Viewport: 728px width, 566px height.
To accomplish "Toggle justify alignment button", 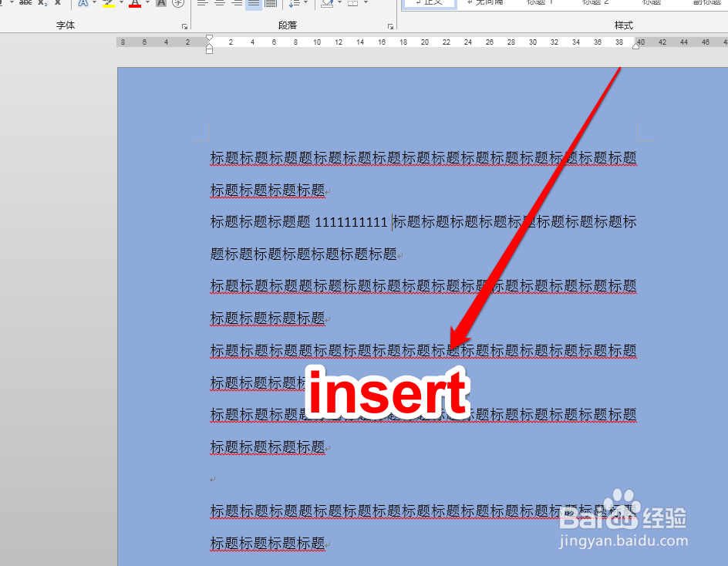I will pyautogui.click(x=254, y=4).
